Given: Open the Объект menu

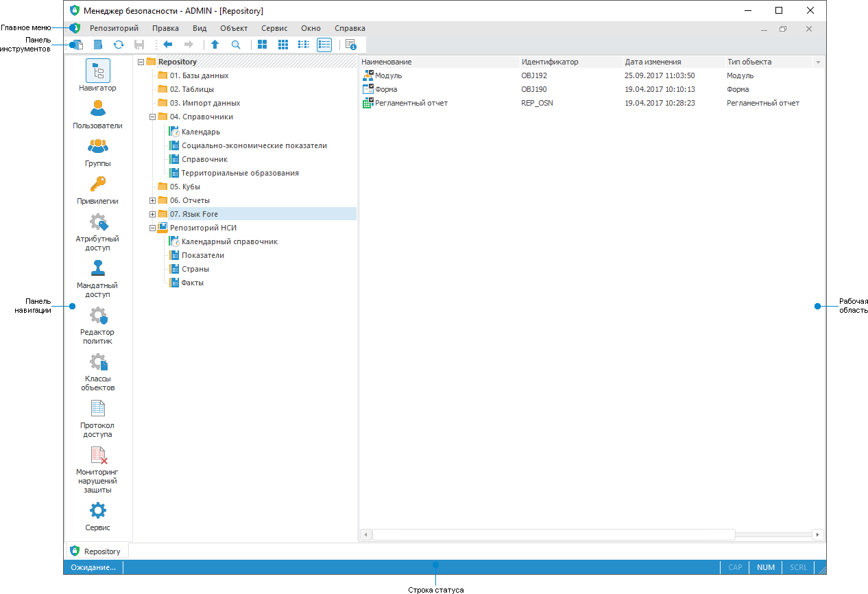Looking at the screenshot, I should pyautogui.click(x=234, y=28).
